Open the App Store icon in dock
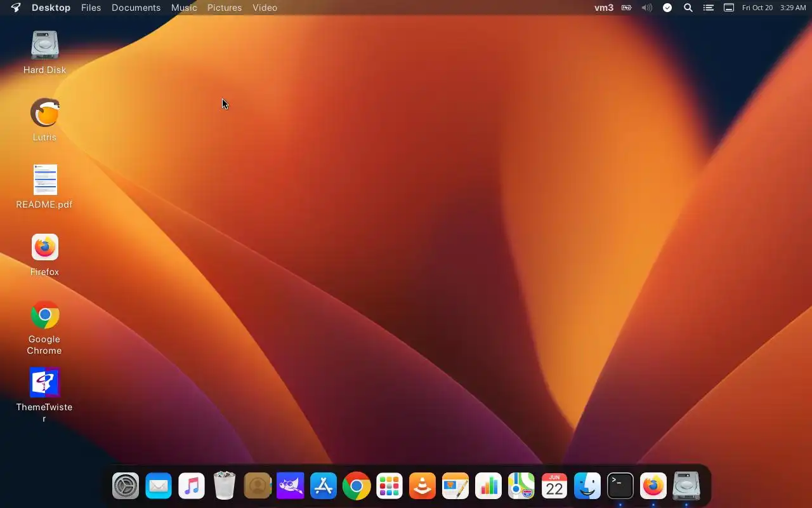Screen dimensions: 812x508 (324, 486)
